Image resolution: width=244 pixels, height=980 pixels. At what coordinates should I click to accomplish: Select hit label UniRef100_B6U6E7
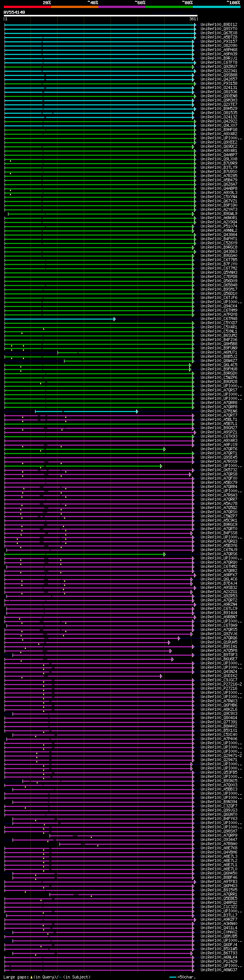point(219,659)
